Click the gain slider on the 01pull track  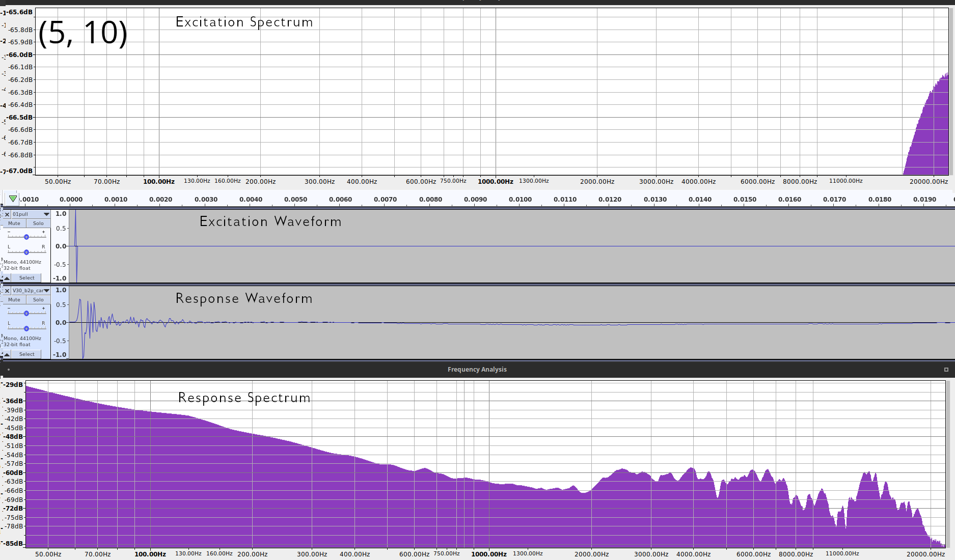26,237
